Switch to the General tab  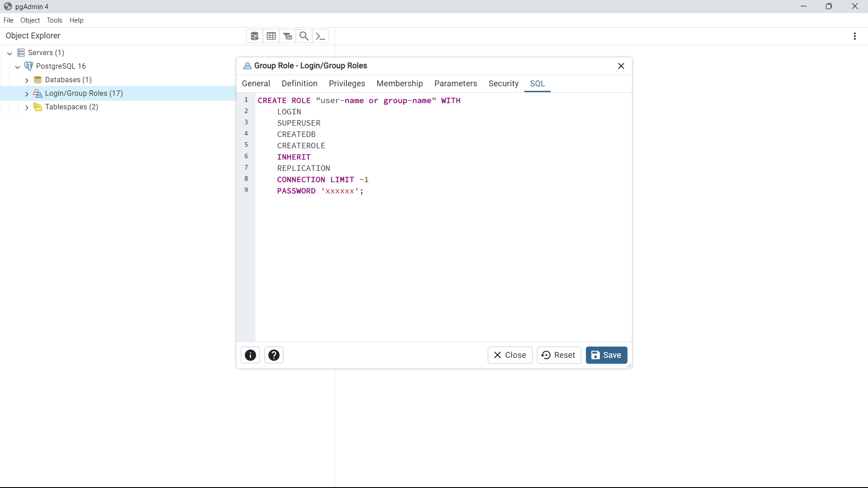(x=256, y=84)
